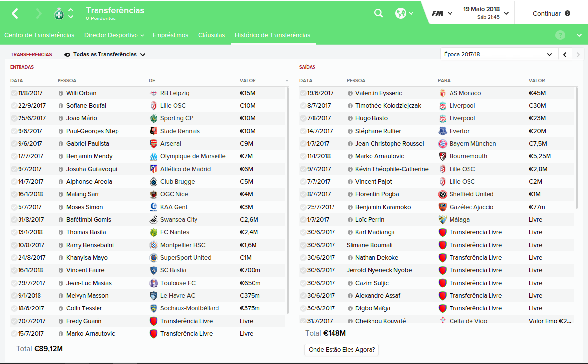Open info icon for Vincent Pajot
Image resolution: width=588 pixels, height=364 pixels.
pyautogui.click(x=350, y=181)
